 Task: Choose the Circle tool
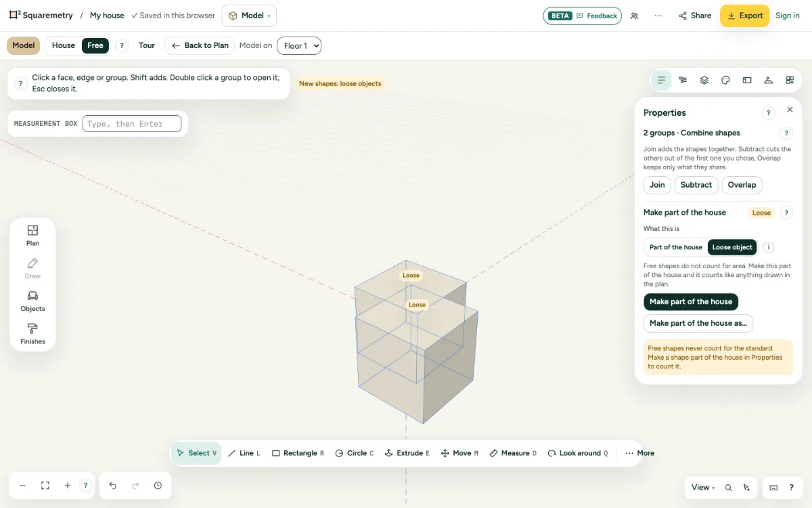coord(355,453)
